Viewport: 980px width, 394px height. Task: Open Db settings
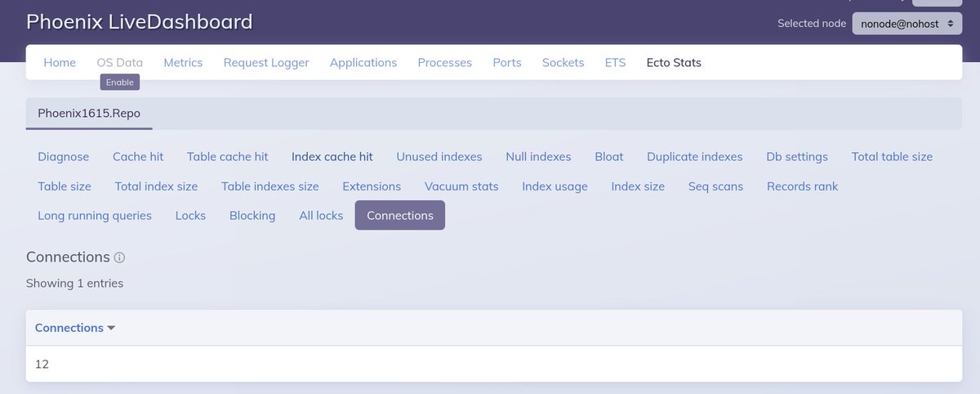[797, 156]
